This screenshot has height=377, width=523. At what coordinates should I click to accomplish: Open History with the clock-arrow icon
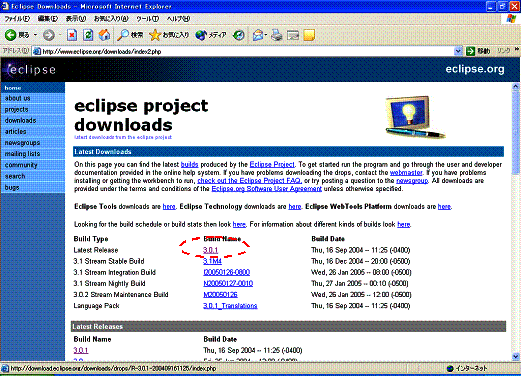coord(239,35)
